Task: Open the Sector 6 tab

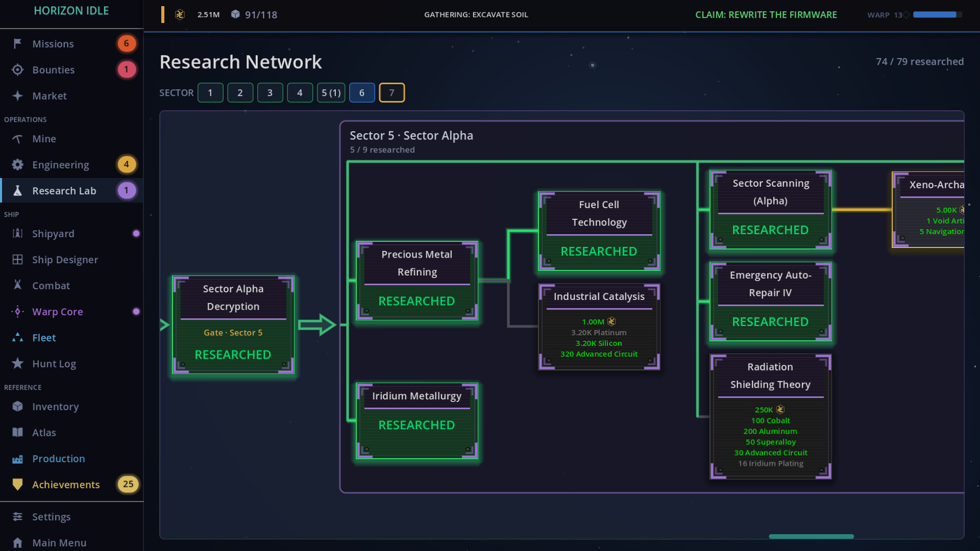Action: click(x=362, y=92)
